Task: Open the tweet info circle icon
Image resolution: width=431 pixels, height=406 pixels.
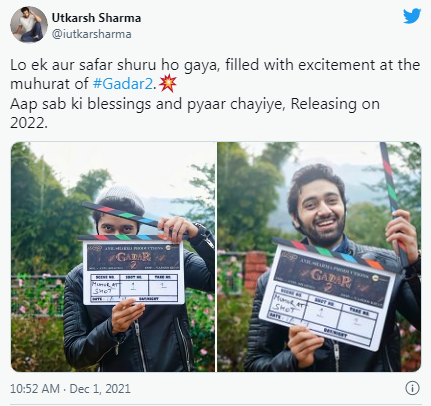Action: (x=412, y=388)
